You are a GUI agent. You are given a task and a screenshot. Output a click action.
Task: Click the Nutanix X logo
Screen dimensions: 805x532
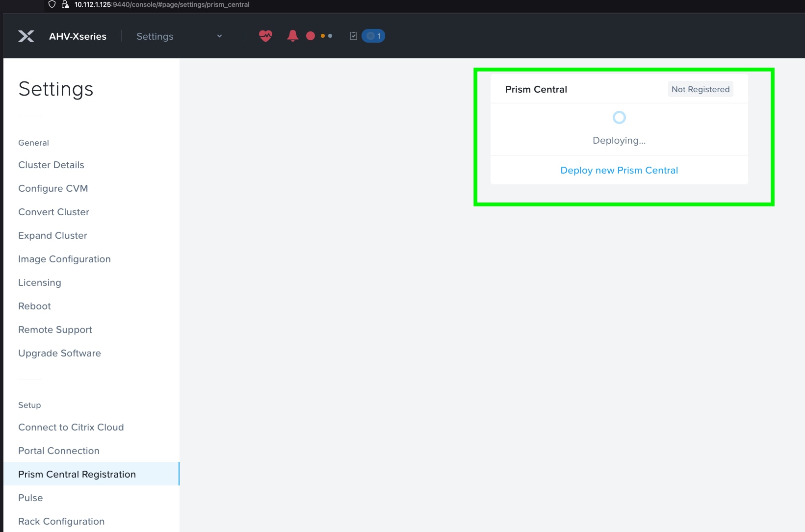click(x=26, y=36)
